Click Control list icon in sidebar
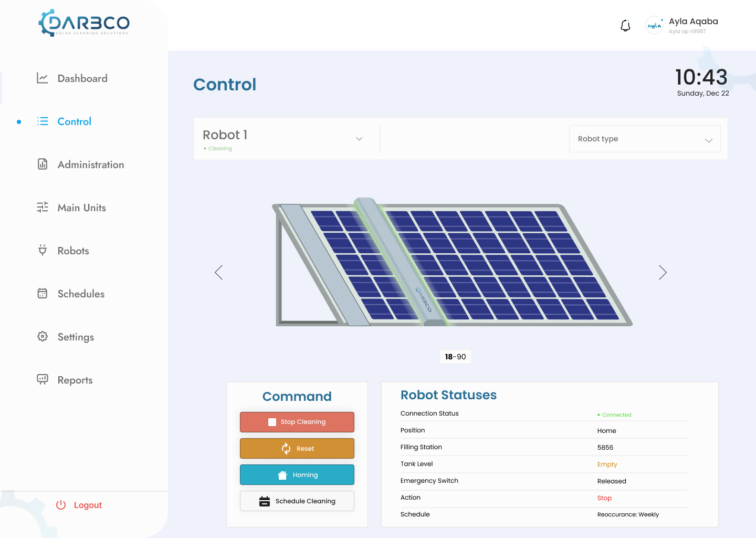The image size is (756, 538). pyautogui.click(x=43, y=121)
